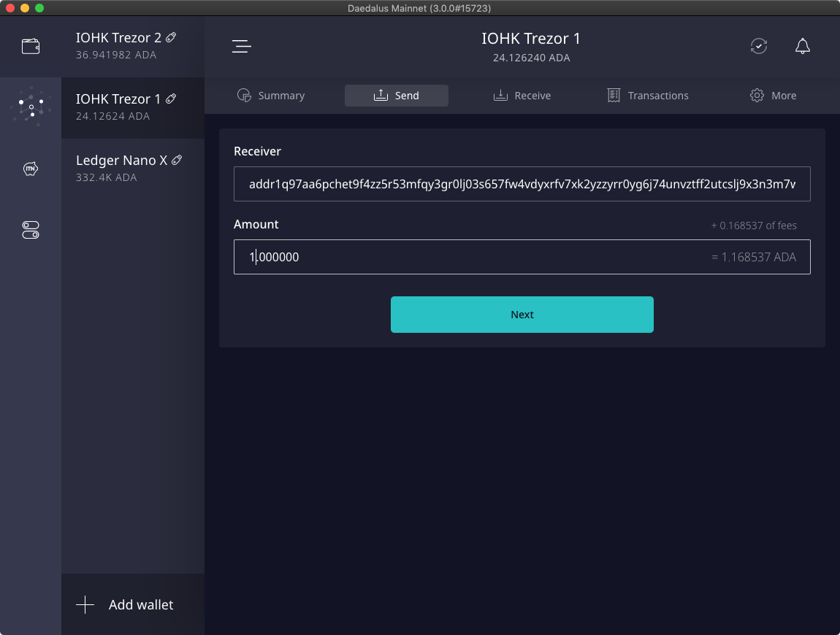
Task: Check the blockchain sync status icon
Action: (759, 47)
